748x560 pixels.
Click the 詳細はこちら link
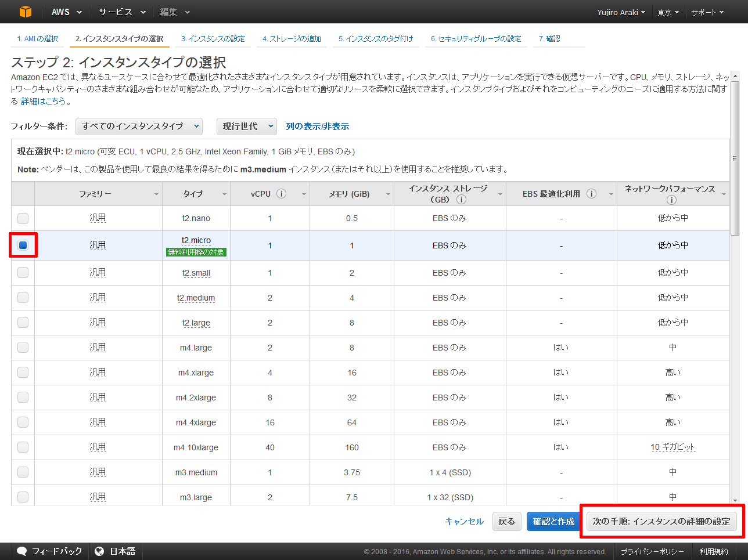click(44, 101)
